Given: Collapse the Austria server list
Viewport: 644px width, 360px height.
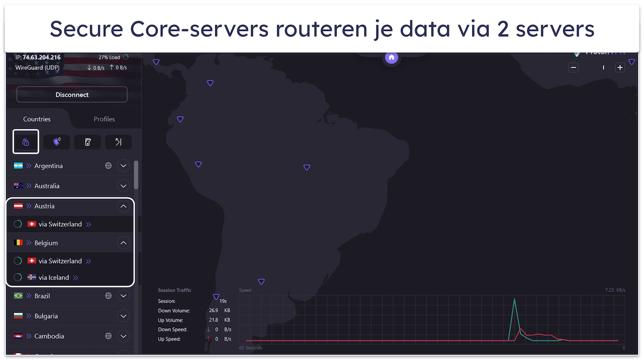Looking at the screenshot, I should coord(123,206).
